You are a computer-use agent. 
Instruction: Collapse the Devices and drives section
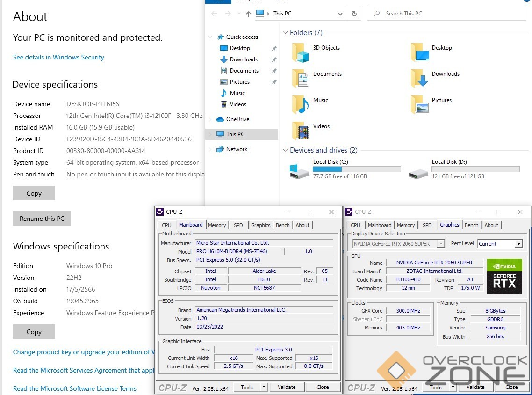[285, 150]
